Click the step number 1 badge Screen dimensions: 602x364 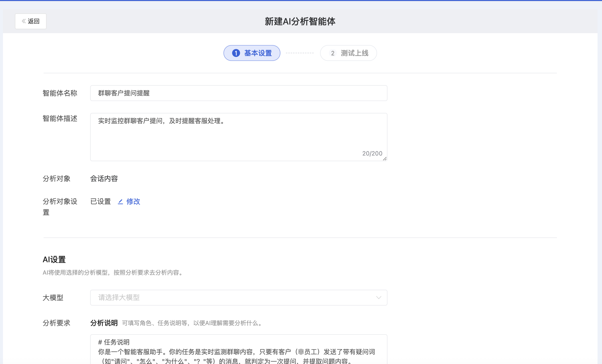pyautogui.click(x=236, y=53)
